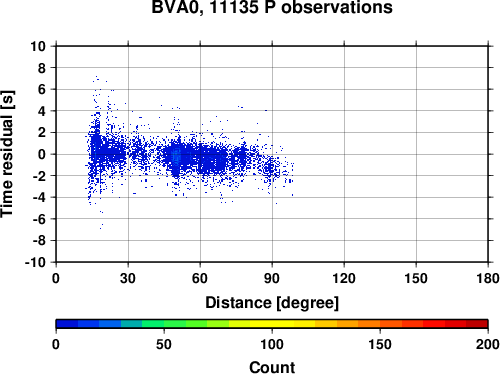Click the dense light-blue cluster near 50 degrees

tap(176, 156)
